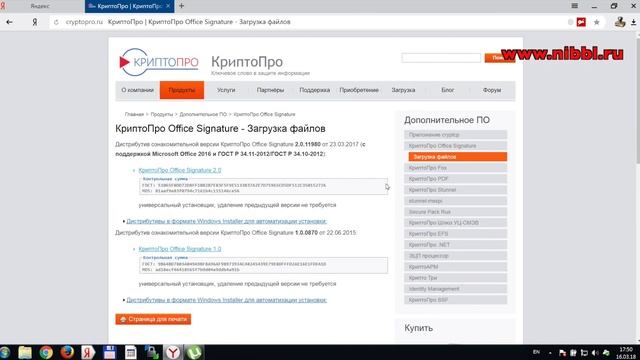Open Secure Pack Rus in sidebar
The width and height of the screenshot is (640, 360).
pyautogui.click(x=456, y=212)
